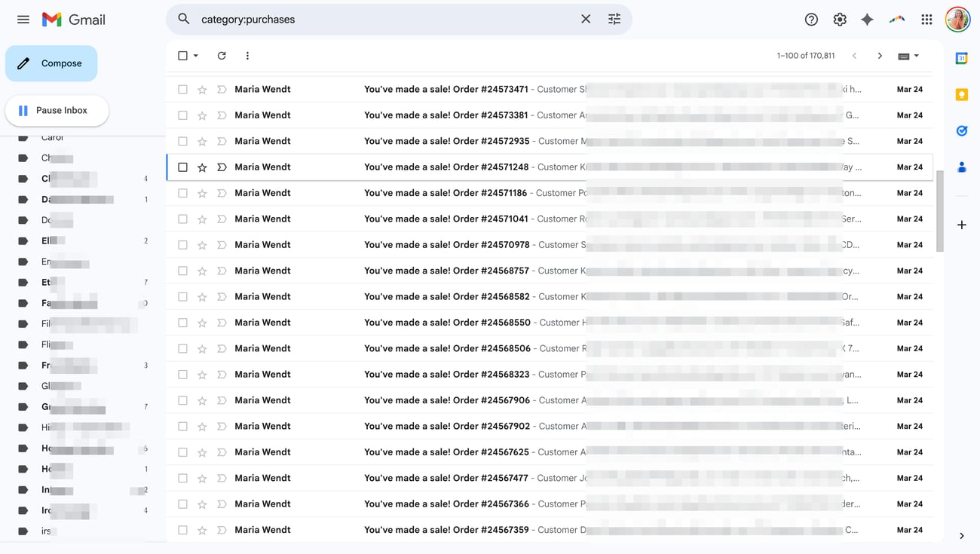The width and height of the screenshot is (980, 554).
Task: Click the search options filter icon
Action: pos(614,20)
